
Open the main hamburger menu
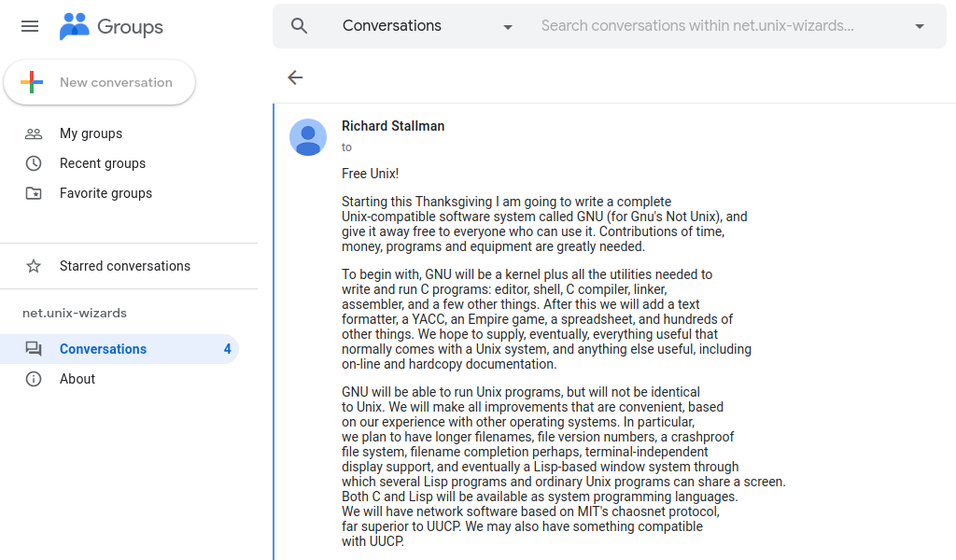click(30, 26)
